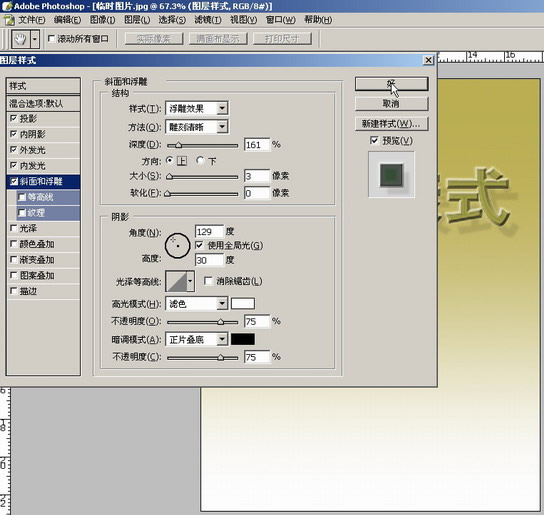Screen dimensions: 544x515
Task: Enable the 图案叠加 checkbox
Action: tap(14, 275)
